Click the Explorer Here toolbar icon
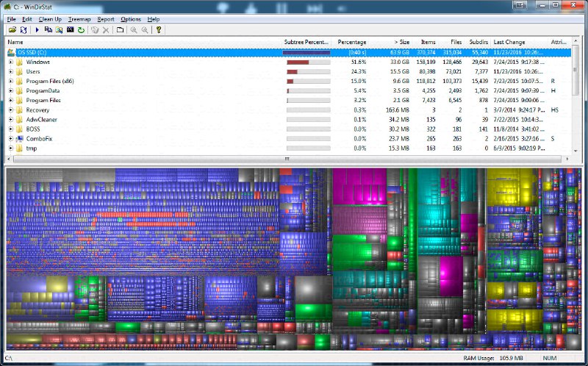Viewport: 588px width, 366px height. tap(59, 29)
